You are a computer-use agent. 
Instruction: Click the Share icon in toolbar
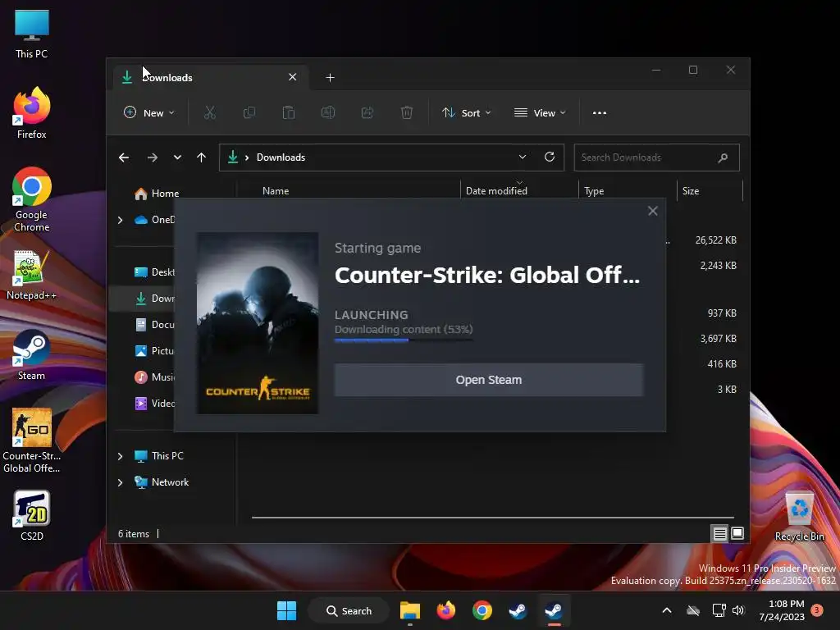tap(367, 113)
